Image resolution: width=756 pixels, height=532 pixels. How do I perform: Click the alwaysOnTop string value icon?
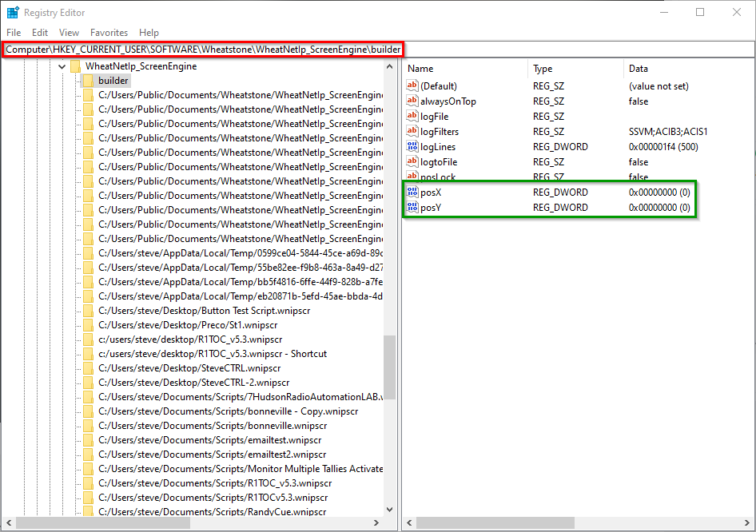412,101
